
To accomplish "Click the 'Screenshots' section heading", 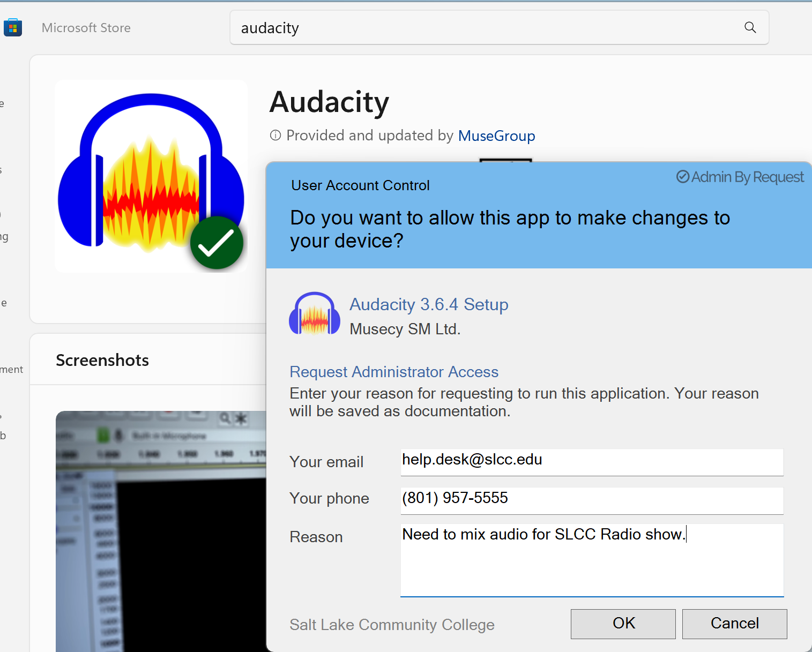I will point(102,359).
